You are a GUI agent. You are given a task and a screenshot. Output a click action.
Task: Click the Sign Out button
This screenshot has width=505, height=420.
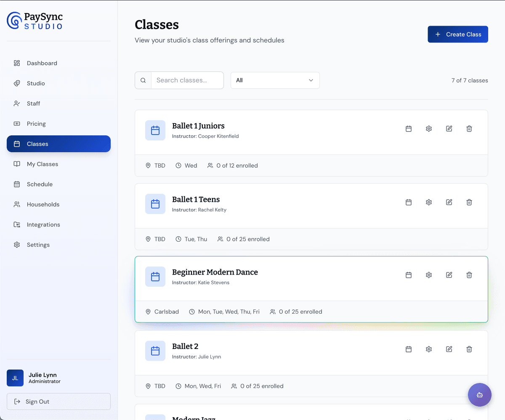coord(58,402)
